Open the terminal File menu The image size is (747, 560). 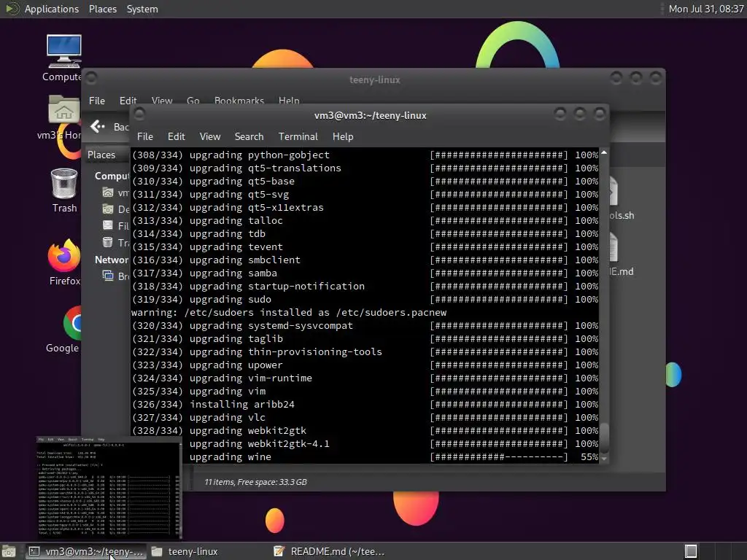pyautogui.click(x=145, y=136)
